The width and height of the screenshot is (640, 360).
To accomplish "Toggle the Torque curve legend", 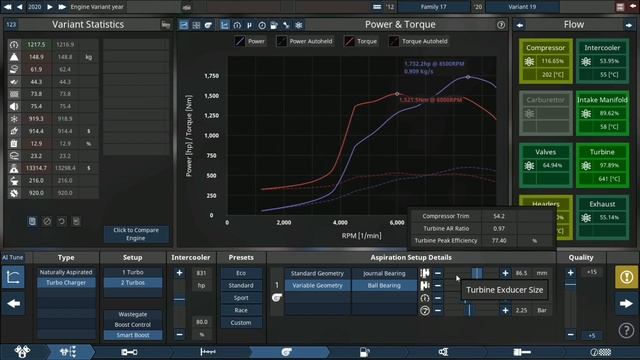I will coord(361,41).
